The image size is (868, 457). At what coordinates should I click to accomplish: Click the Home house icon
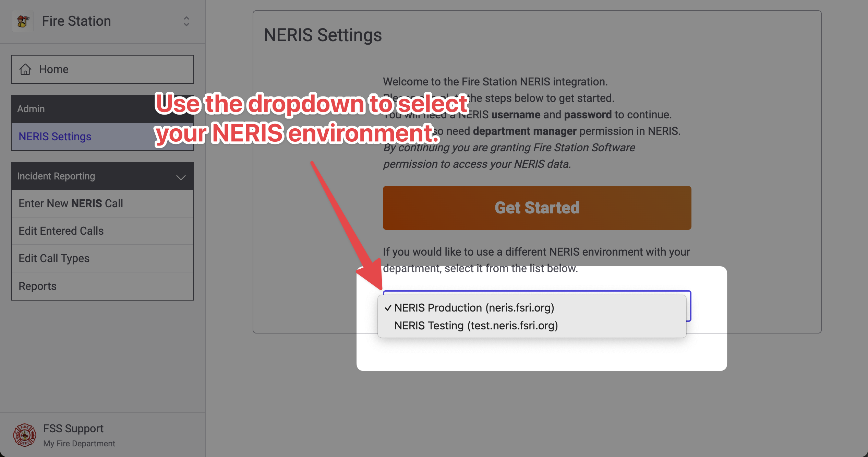25,69
